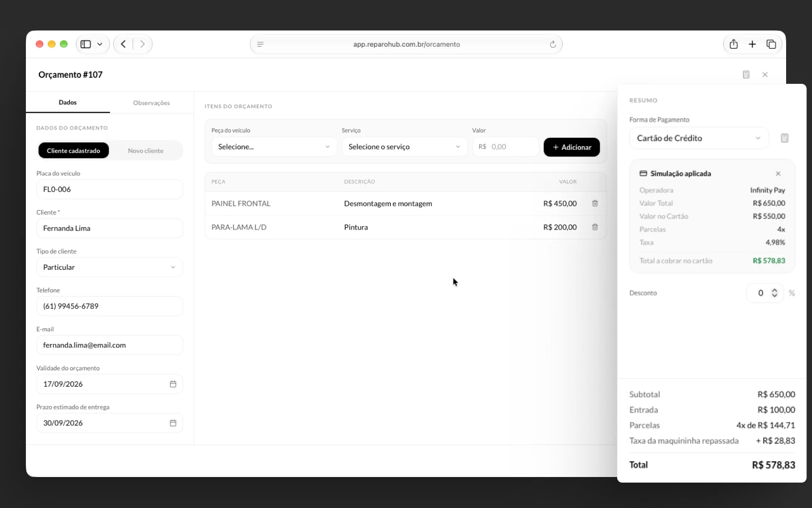Open the Peça do veículo dropdown

pyautogui.click(x=274, y=147)
